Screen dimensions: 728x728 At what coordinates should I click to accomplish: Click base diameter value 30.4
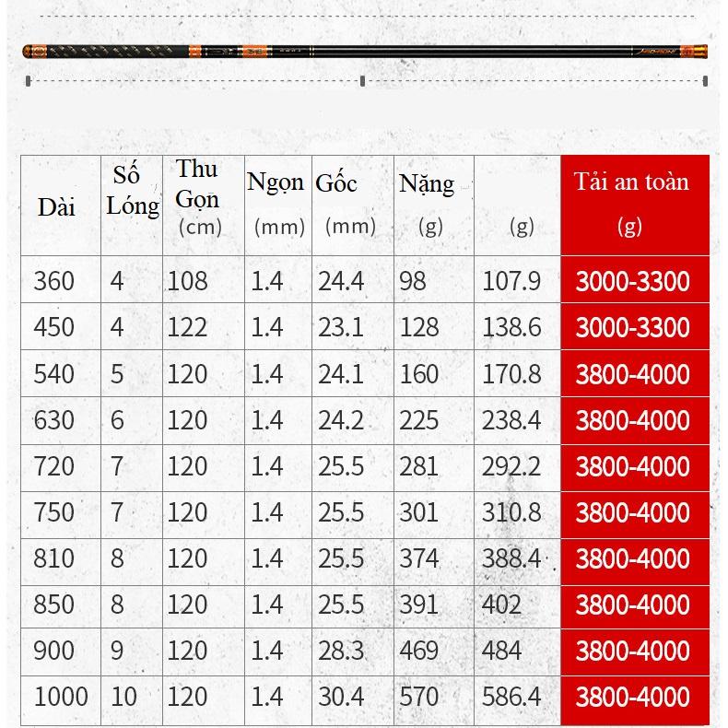pos(341,697)
